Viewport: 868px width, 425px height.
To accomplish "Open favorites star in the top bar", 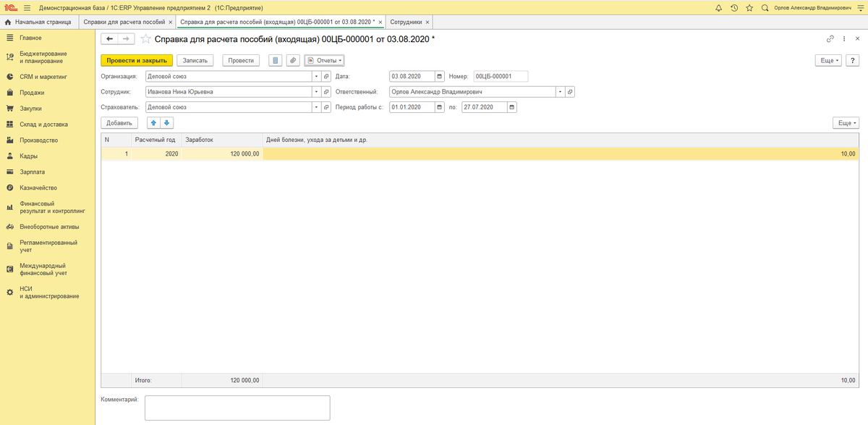I will pos(749,7).
